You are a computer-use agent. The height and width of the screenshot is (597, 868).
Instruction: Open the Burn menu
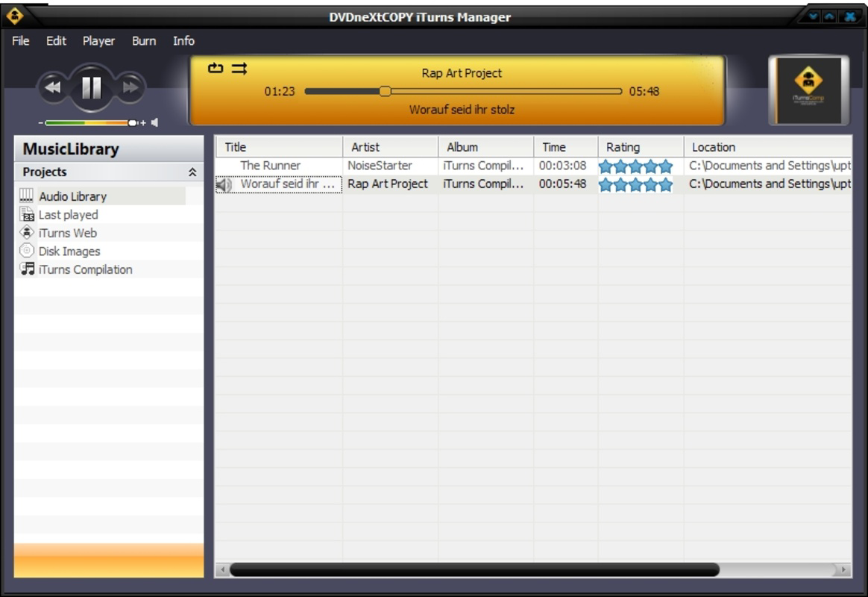144,41
